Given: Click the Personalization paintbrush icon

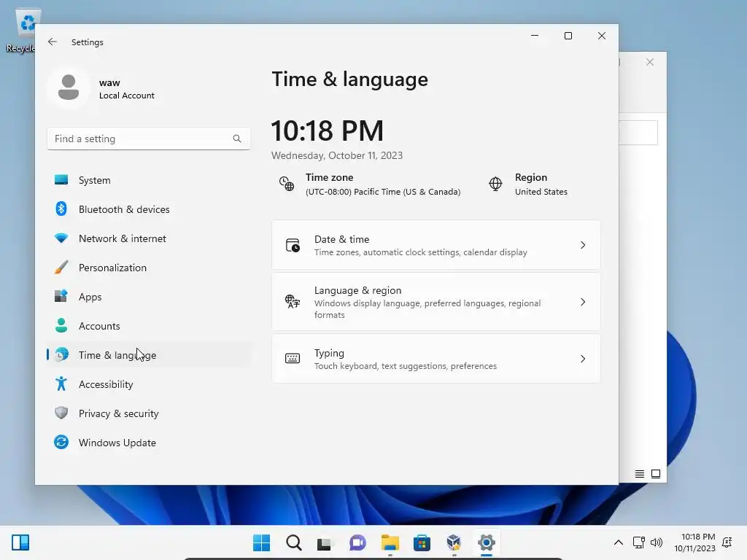Looking at the screenshot, I should pyautogui.click(x=61, y=267).
